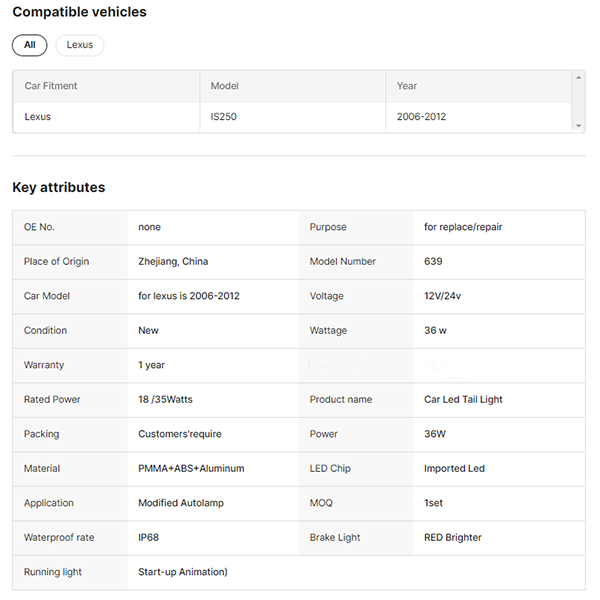Filter compatible vehicles by Lexus

coord(80,45)
